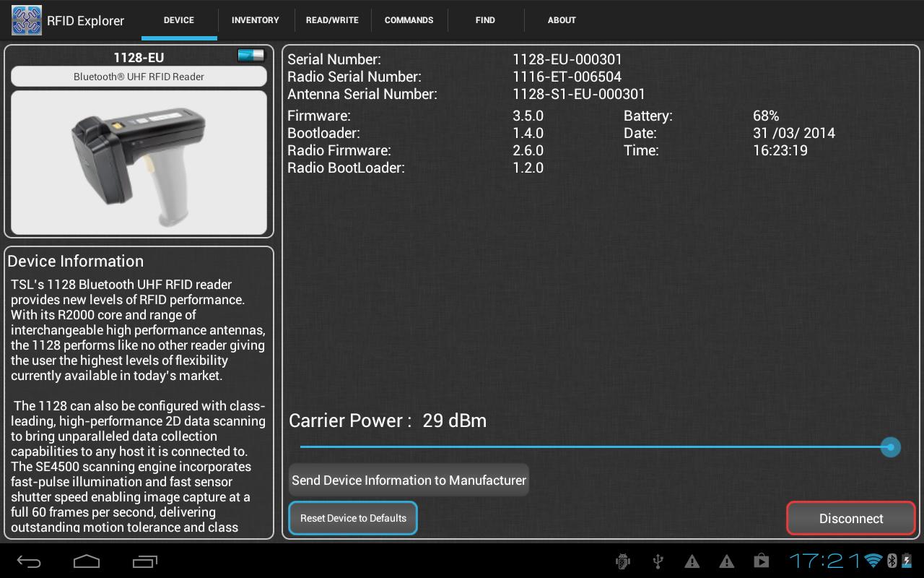The width and height of the screenshot is (924, 578).
Task: Click the Carrier Power slider track
Action: click(596, 447)
